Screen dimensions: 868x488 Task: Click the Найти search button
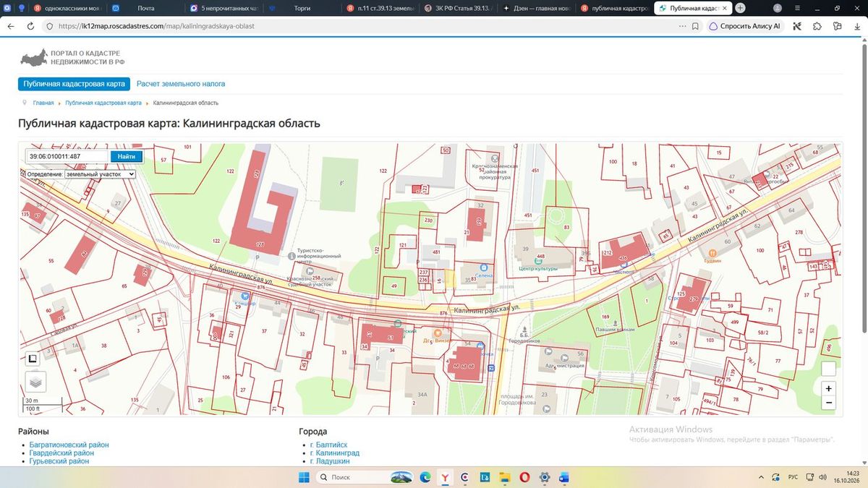point(127,156)
